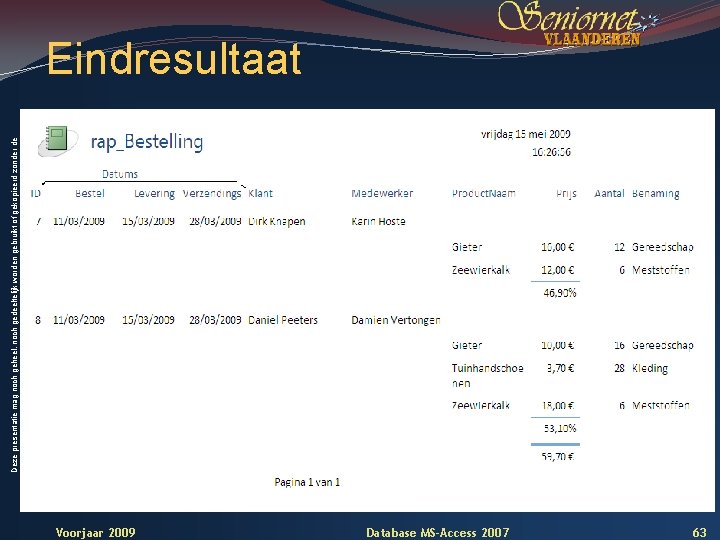The width and height of the screenshot is (720, 540).
Task: Click the grand total 59,70 €
Action: [x=557, y=456]
